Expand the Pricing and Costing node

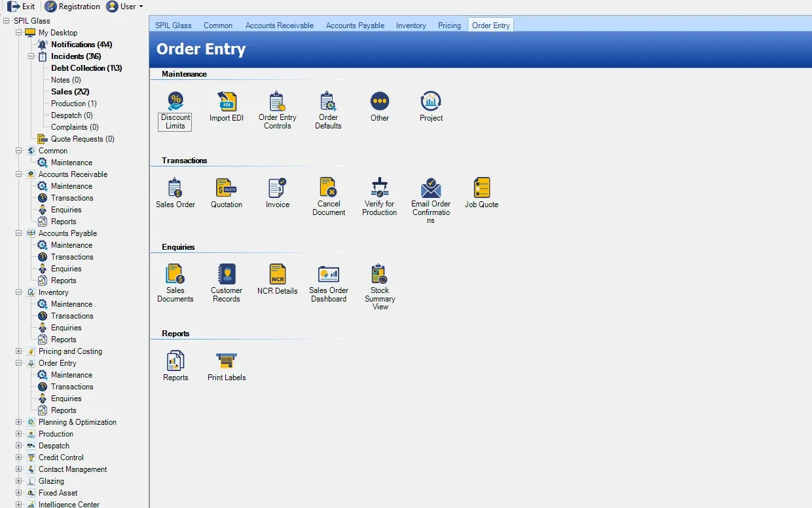[19, 351]
